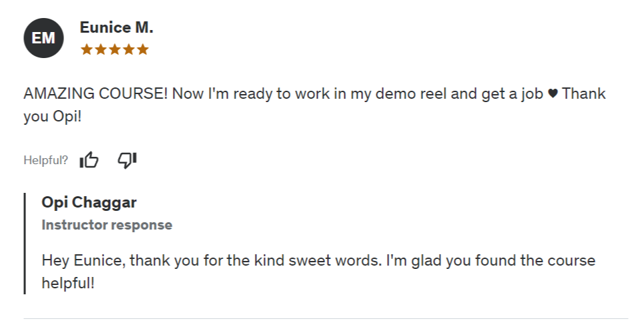Click "helpful!" on the reply's last line
644x323 pixels.
coord(68,282)
